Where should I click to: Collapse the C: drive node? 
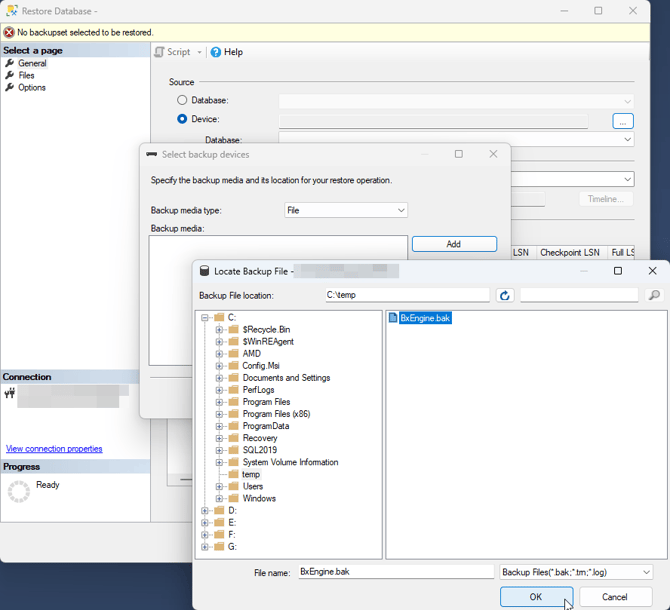tap(205, 317)
